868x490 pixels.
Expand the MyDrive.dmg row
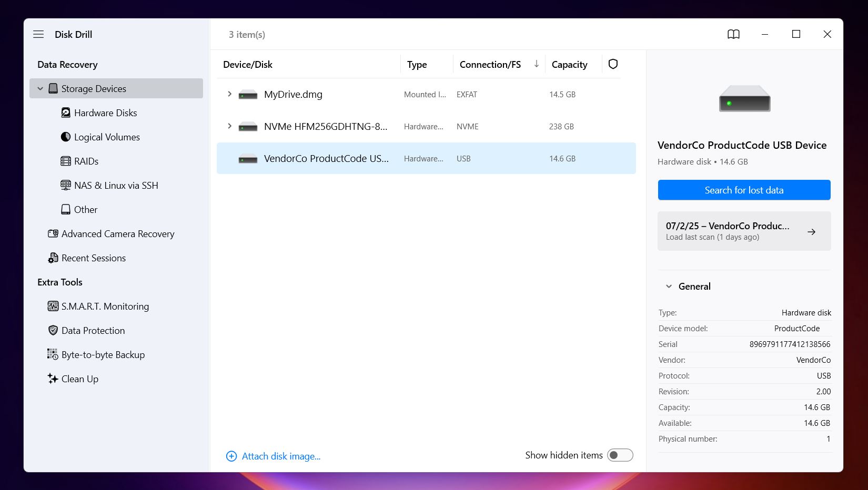(229, 94)
